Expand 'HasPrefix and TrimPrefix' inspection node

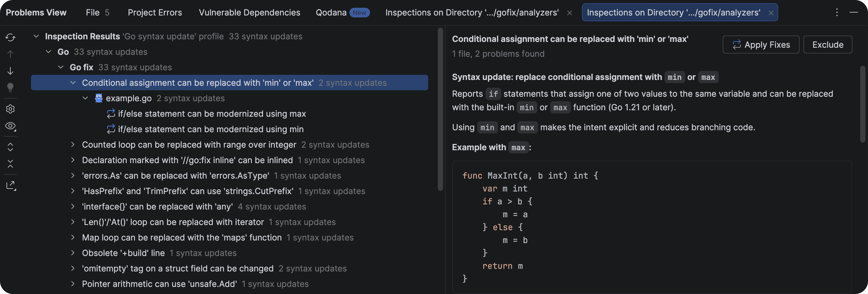coord(73,191)
